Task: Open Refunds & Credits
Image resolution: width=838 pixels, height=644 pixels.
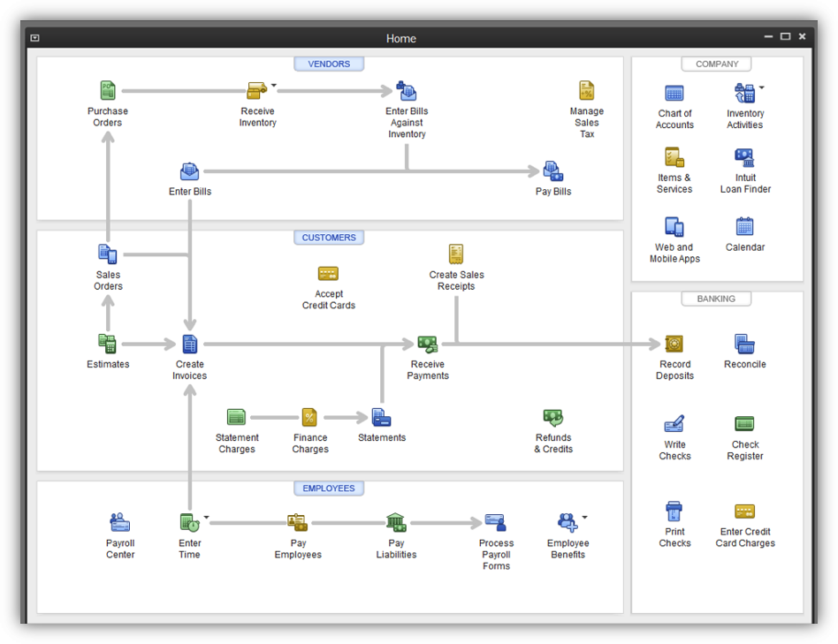Action: pyautogui.click(x=553, y=416)
